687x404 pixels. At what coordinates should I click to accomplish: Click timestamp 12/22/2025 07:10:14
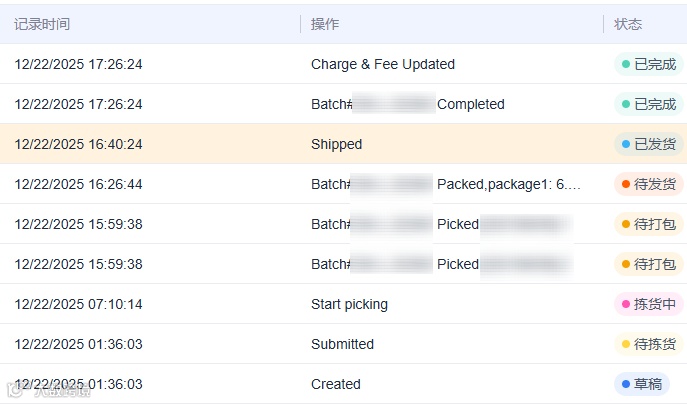[x=78, y=304]
